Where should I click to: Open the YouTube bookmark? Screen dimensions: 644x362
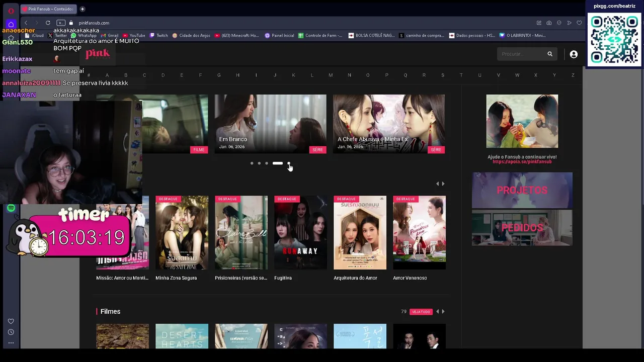pyautogui.click(x=134, y=36)
